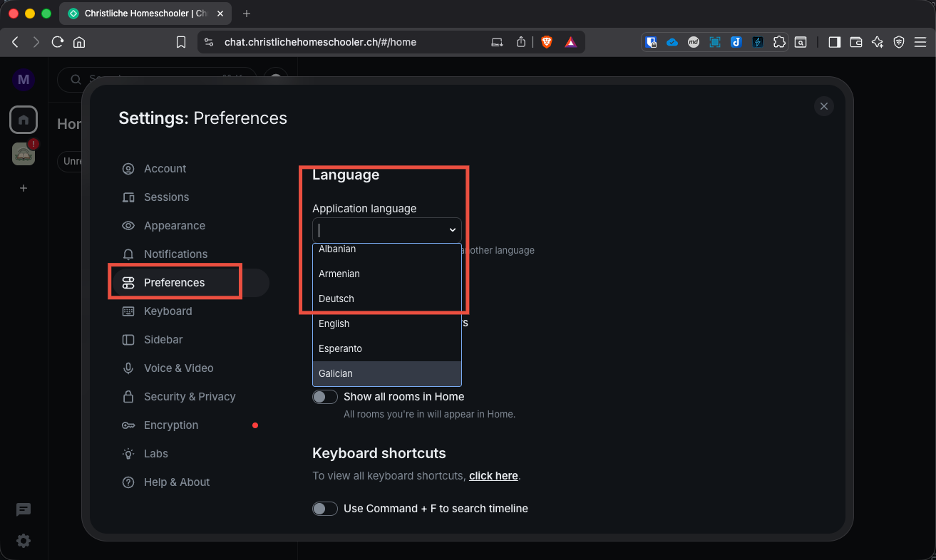The height and width of the screenshot is (560, 936).
Task: Toggle the browser sidebar panel icon
Action: [834, 42]
